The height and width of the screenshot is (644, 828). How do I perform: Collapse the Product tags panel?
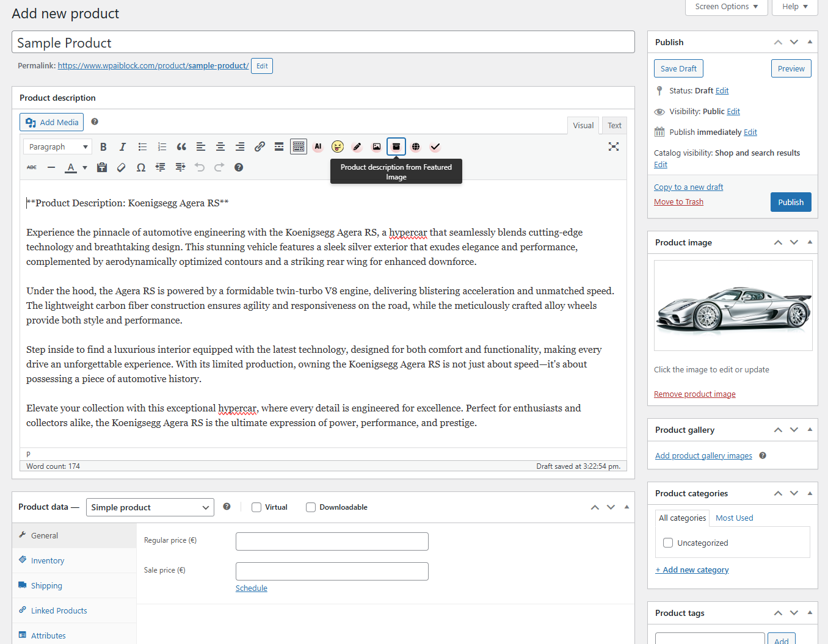coord(810,613)
